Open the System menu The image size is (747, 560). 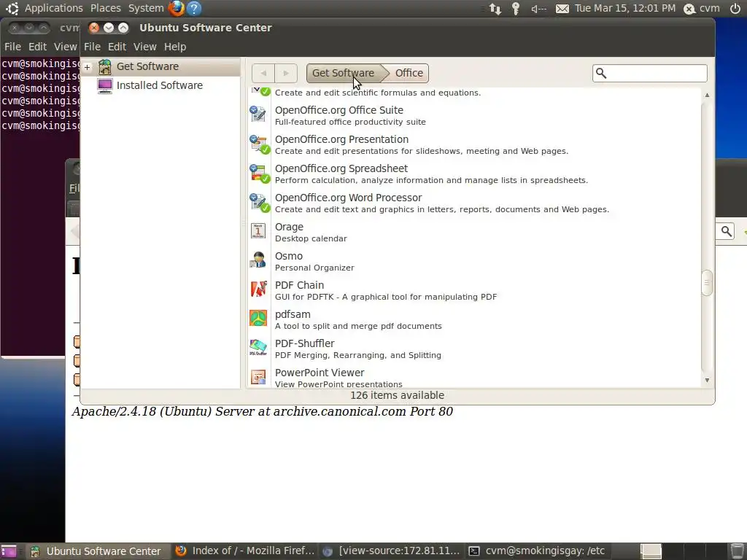click(x=146, y=8)
